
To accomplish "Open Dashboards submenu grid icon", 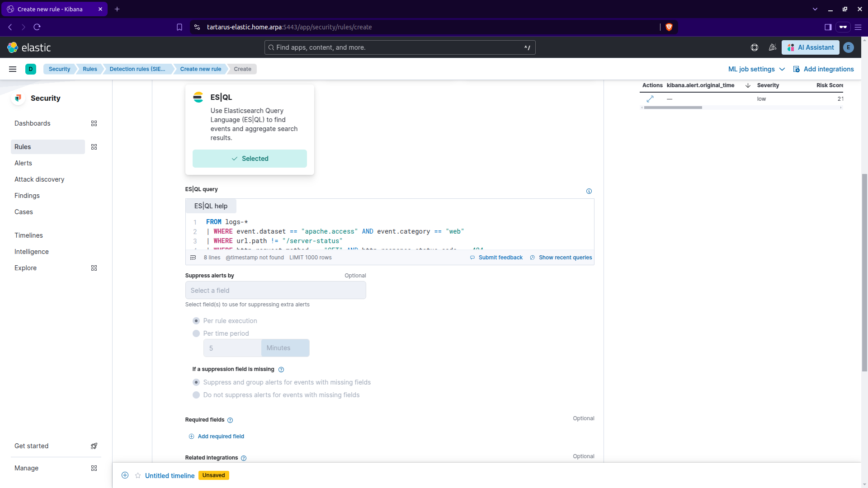I will coord(94,123).
